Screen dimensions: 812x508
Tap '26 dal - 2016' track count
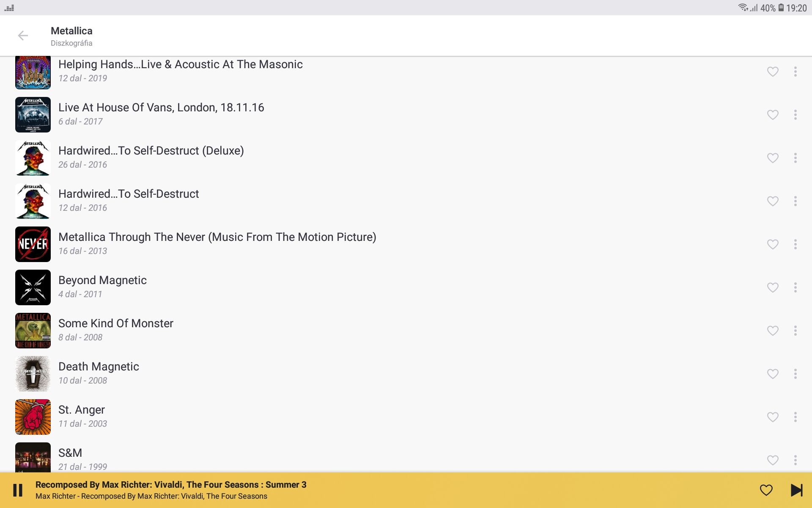point(82,165)
